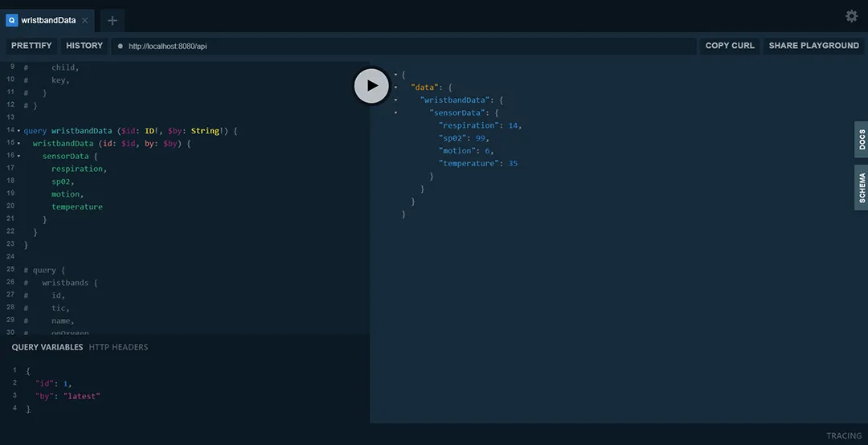Click the commented 'key,' line
Screen dimensions: 868x445
click(x=60, y=80)
